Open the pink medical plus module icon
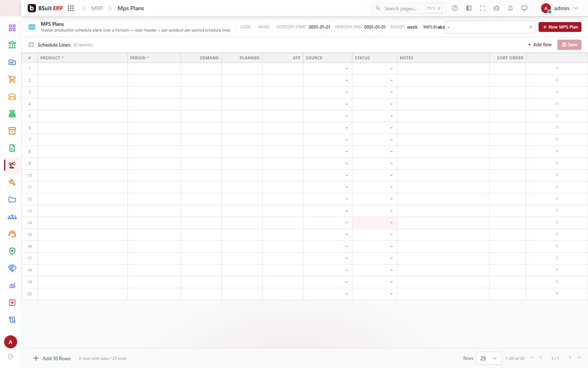Screen dimensions: 588x368 (x=12, y=303)
